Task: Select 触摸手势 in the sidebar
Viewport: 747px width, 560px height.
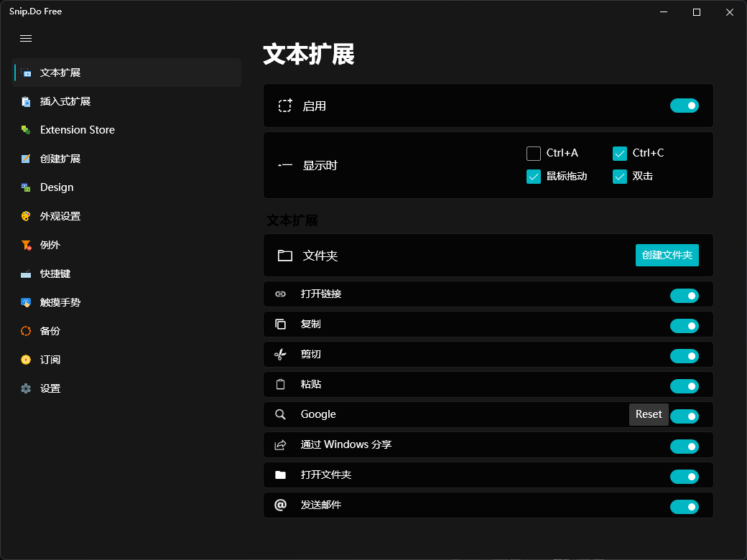Action: pos(60,302)
